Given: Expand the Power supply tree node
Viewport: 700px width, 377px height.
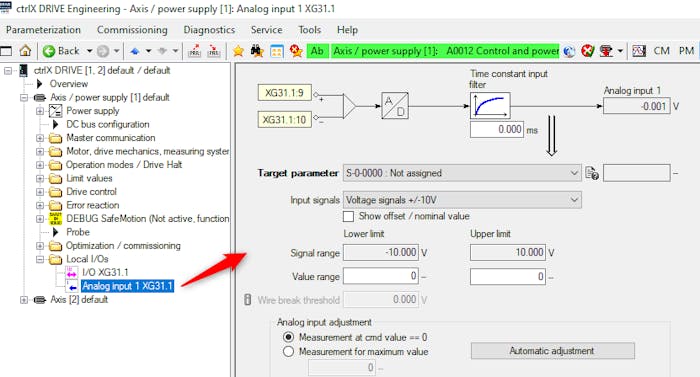Looking at the screenshot, I should 40,111.
